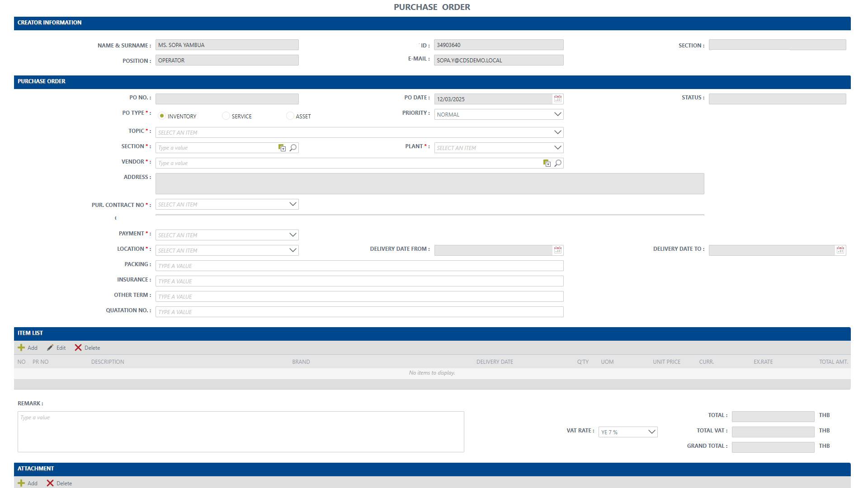The image size is (868, 488).
Task: Open the Payment dropdown
Action: tap(292, 235)
